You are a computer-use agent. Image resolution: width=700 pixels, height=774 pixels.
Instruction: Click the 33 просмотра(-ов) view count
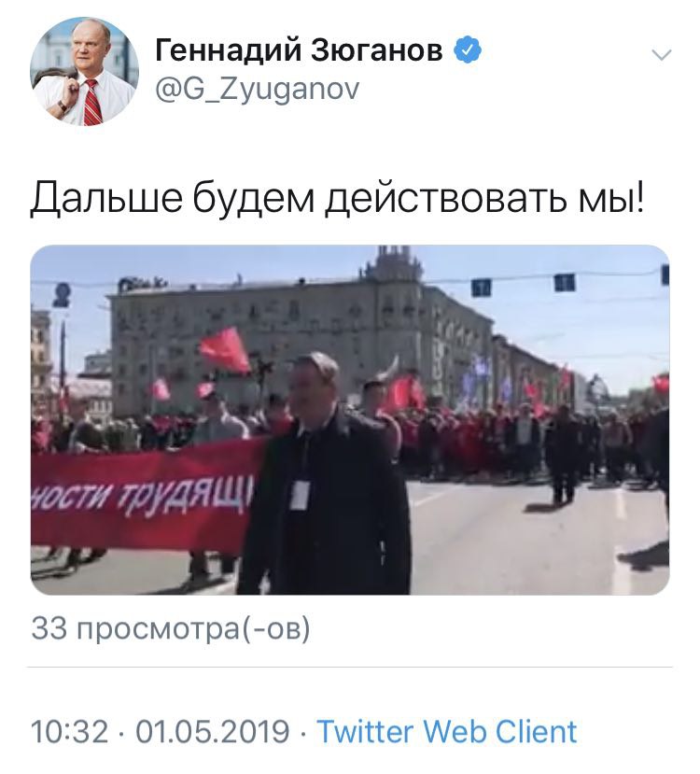[171, 629]
